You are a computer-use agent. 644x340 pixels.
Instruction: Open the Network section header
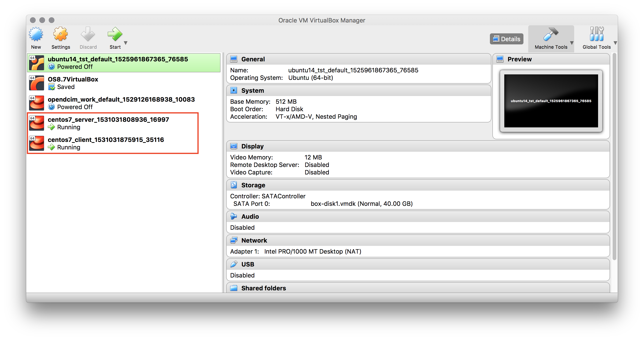pyautogui.click(x=418, y=240)
